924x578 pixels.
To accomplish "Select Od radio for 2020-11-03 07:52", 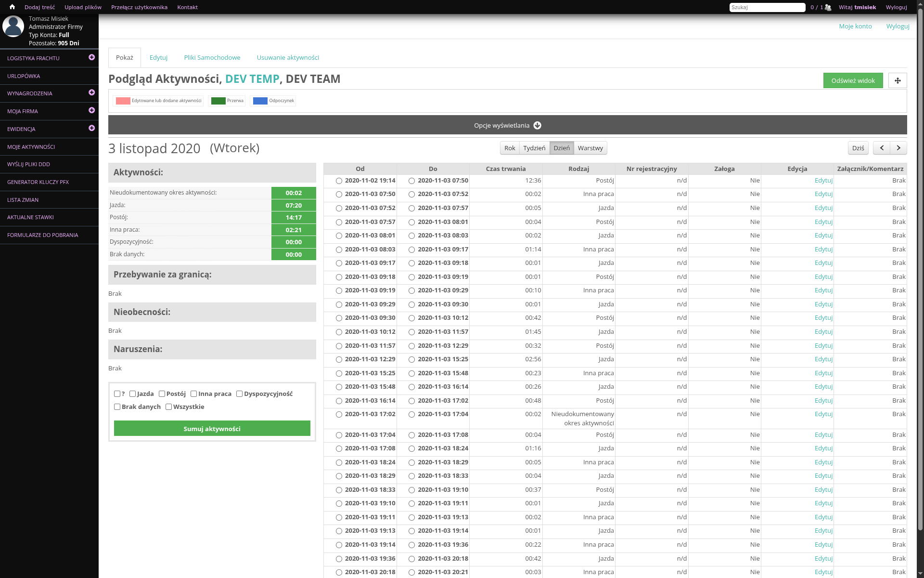I will click(x=339, y=209).
